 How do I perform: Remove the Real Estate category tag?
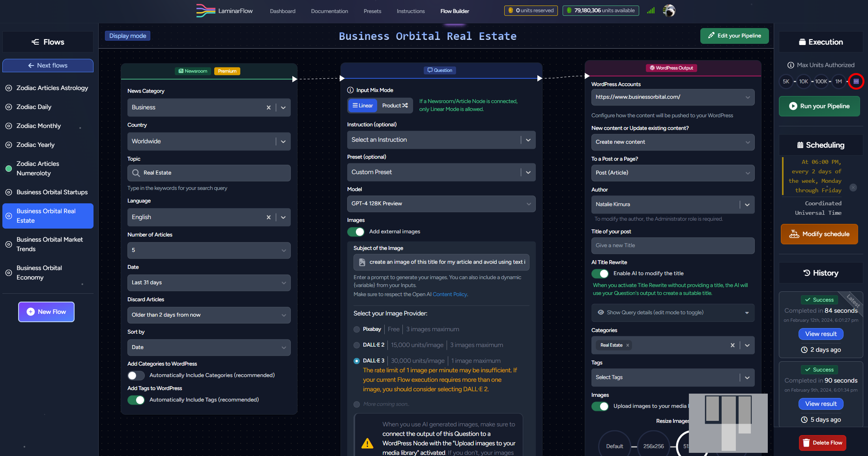tap(628, 345)
